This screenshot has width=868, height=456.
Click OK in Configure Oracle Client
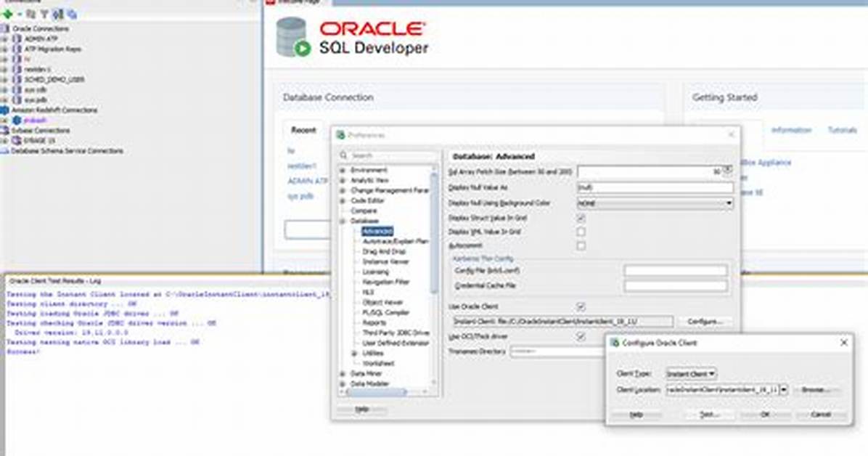point(764,415)
